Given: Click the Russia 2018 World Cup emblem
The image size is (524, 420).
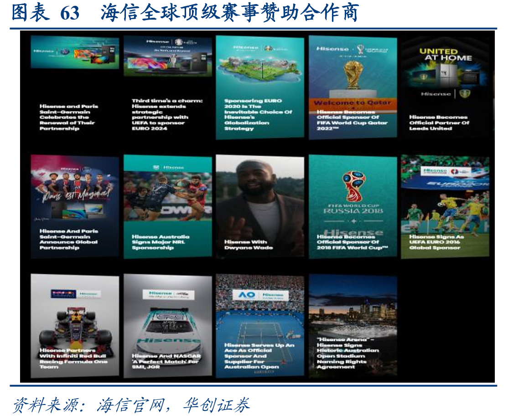Looking at the screenshot, I should 353,186.
